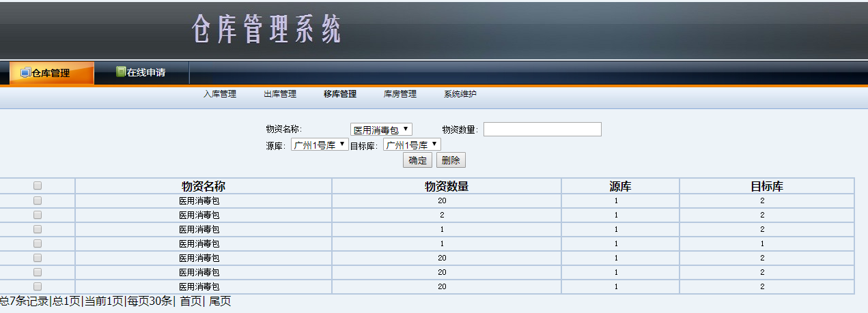868x313 pixels.
Task: Open the 入库管理 menu
Action: (x=220, y=94)
